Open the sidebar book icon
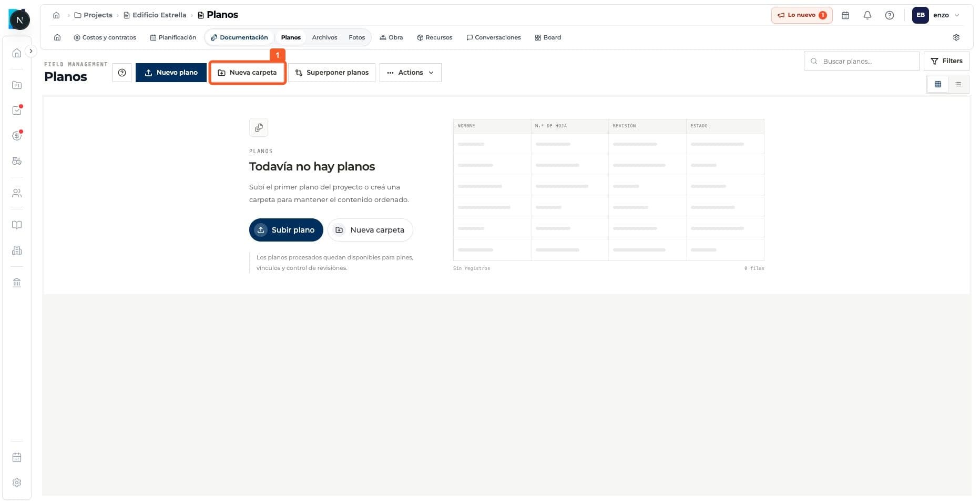 (x=17, y=225)
